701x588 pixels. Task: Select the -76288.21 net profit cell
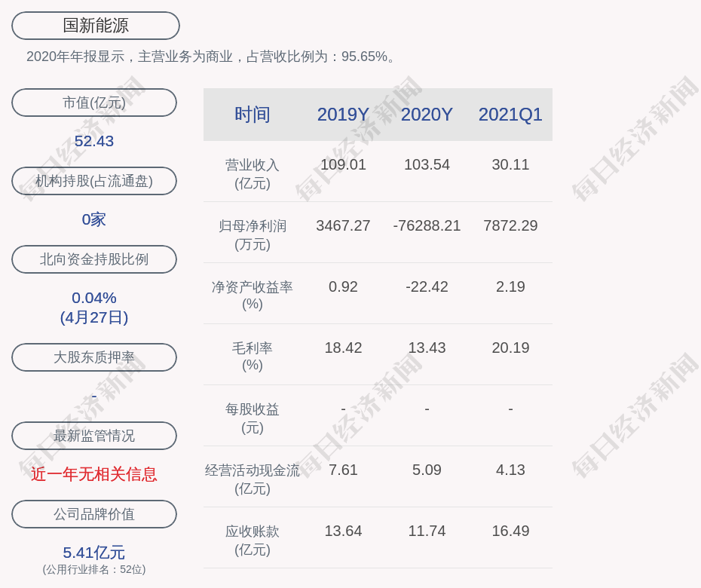427,225
